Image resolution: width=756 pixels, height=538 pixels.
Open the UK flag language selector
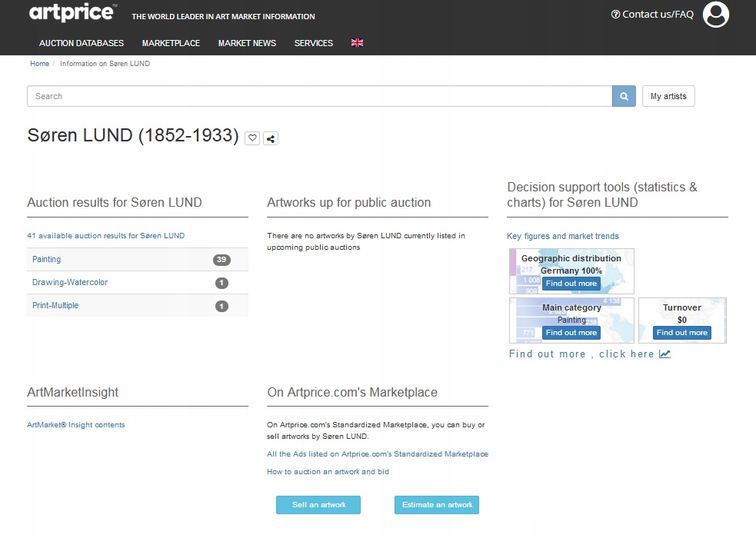[356, 43]
